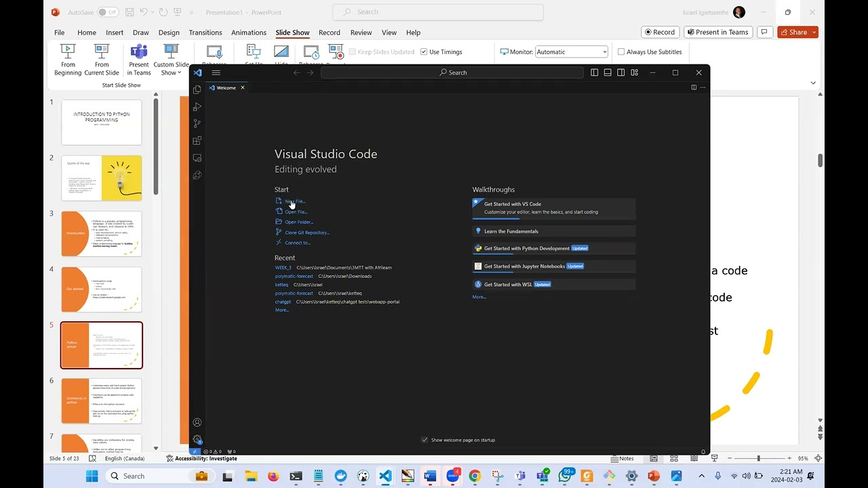Open the Review ribbon tab

361,32
